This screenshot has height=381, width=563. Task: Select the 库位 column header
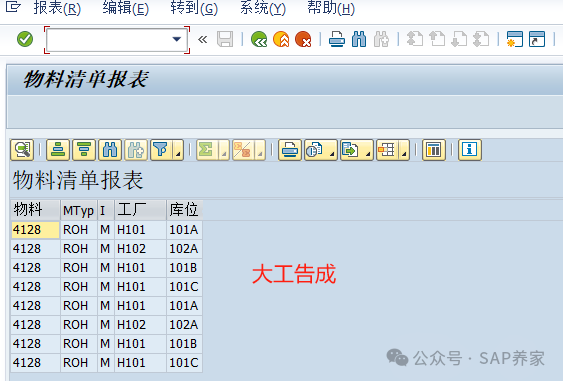click(x=185, y=210)
